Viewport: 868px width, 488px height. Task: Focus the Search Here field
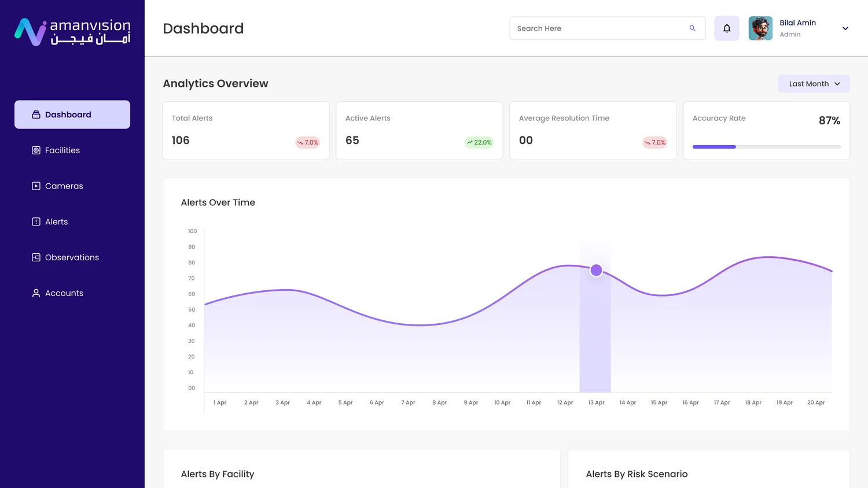click(608, 28)
